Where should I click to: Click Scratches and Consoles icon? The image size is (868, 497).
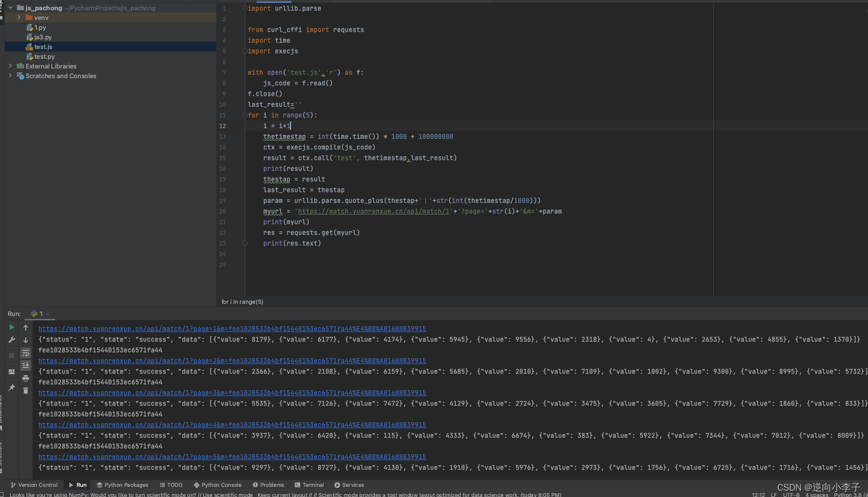20,76
